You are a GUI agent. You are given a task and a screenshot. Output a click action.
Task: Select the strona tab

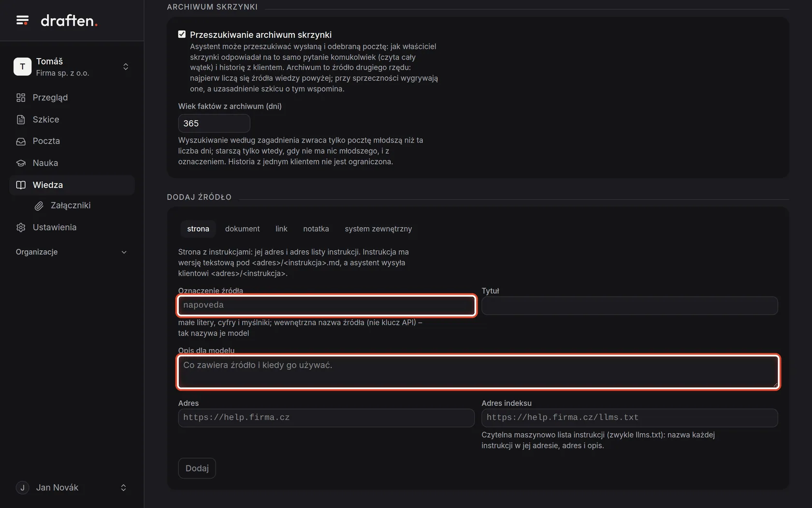(198, 229)
